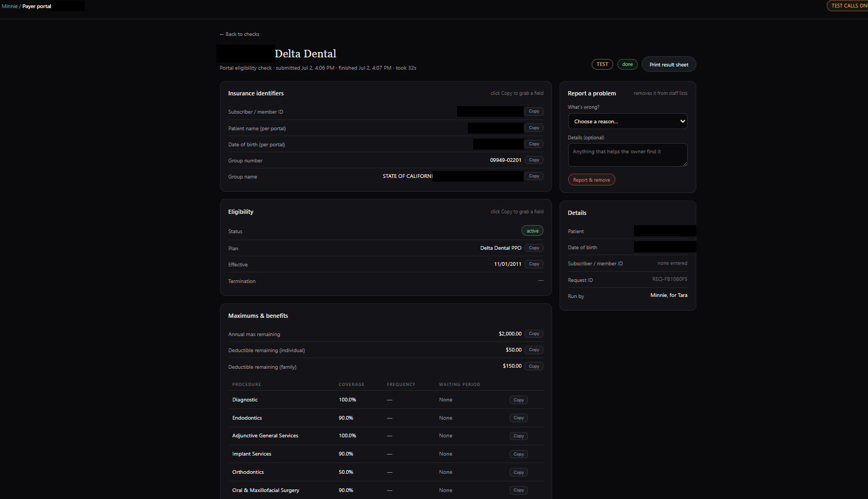Copy the Group name value
Screen dimensions: 868x499
pyautogui.click(x=534, y=176)
